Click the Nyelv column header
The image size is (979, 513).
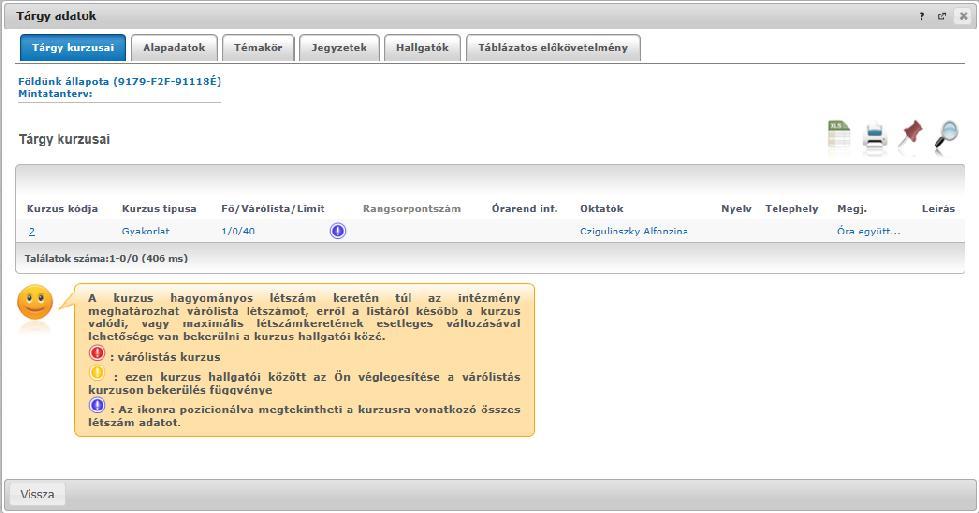pos(736,208)
